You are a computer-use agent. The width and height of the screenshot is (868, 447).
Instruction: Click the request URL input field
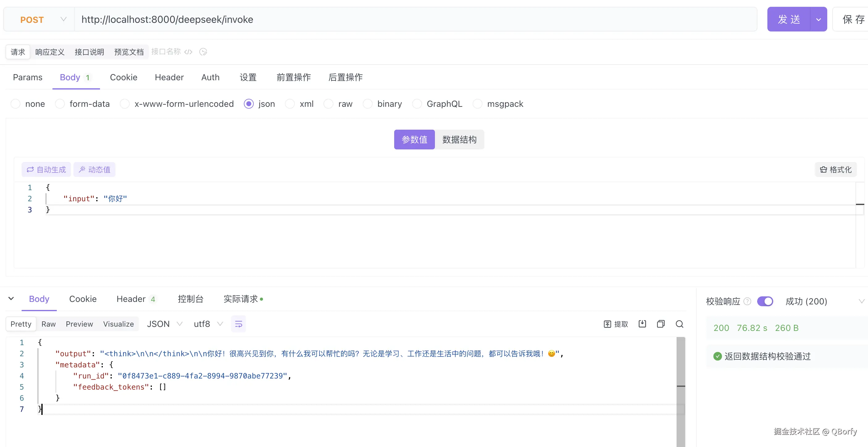(404, 19)
